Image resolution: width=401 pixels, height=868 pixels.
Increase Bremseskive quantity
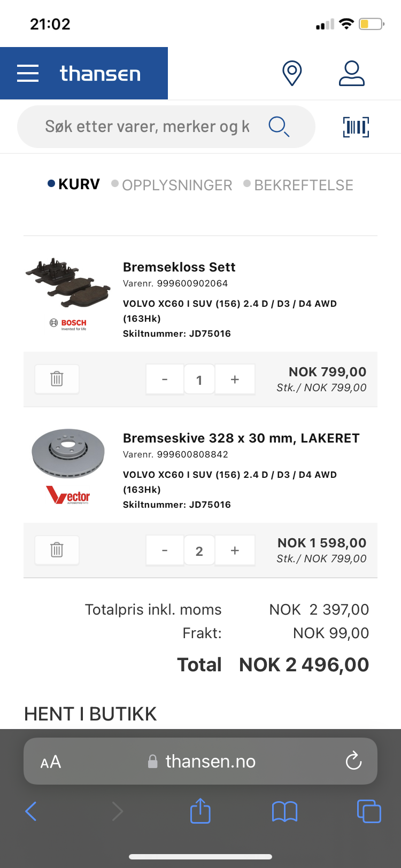[x=235, y=551]
